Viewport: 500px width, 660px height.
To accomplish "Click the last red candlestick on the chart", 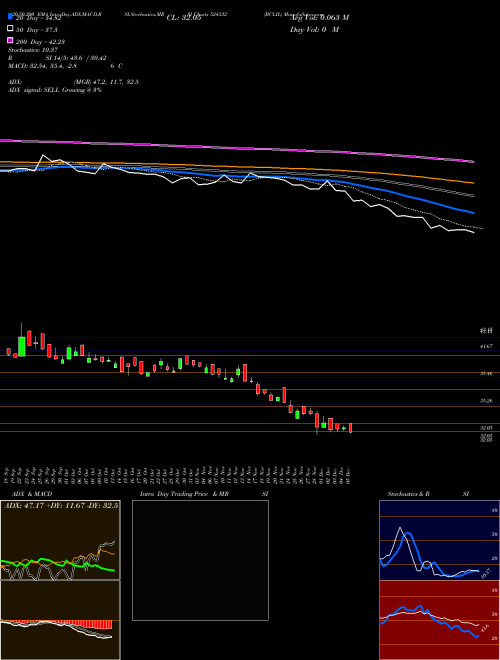I will coord(350,428).
